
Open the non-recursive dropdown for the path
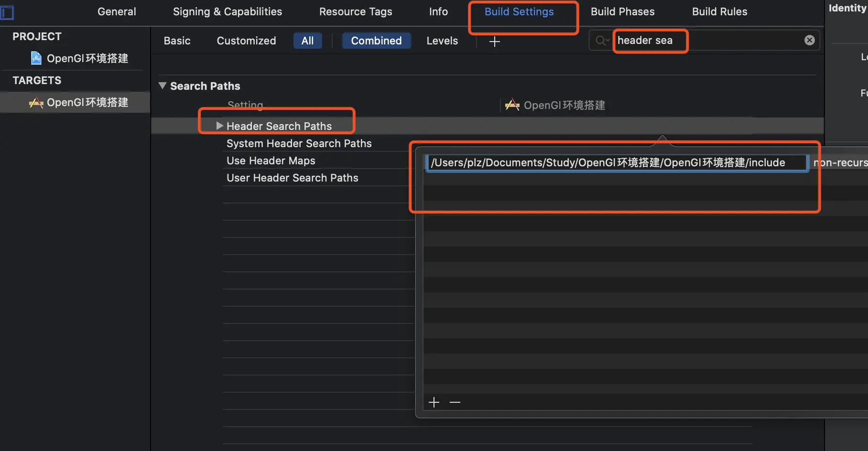[x=840, y=162]
